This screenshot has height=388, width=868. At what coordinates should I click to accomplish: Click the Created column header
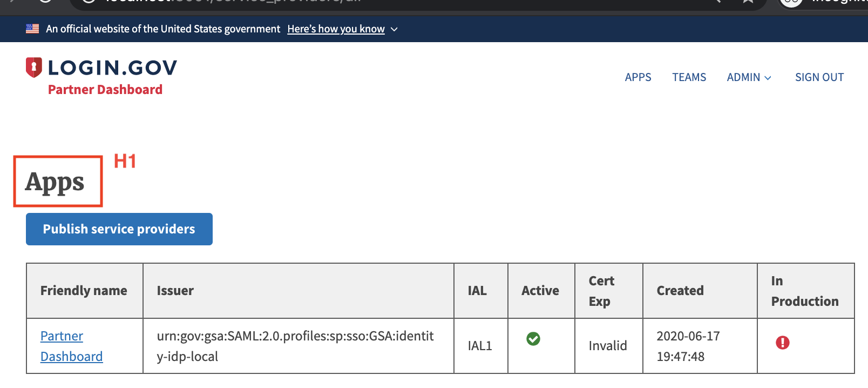point(700,291)
